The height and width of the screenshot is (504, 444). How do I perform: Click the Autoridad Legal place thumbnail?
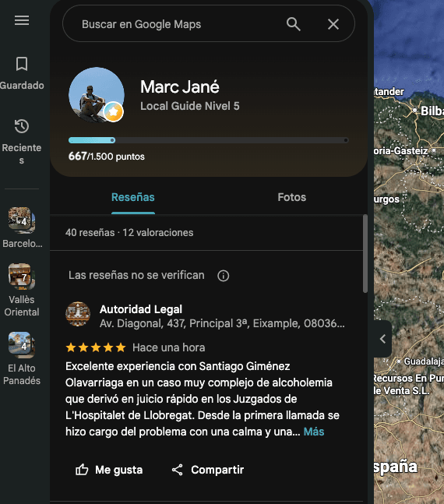[78, 314]
